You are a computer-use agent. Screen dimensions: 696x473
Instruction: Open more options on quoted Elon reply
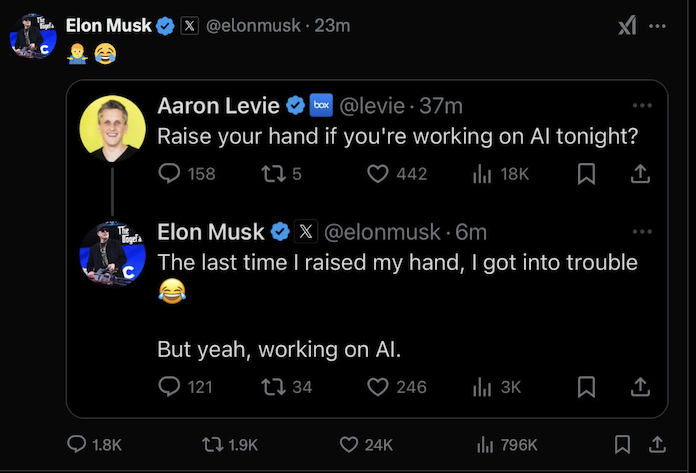pyautogui.click(x=641, y=232)
